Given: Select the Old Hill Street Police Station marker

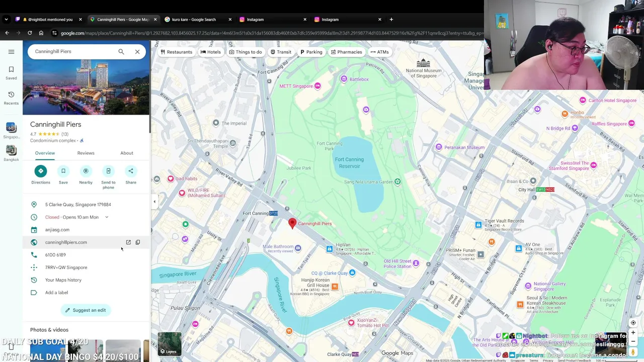Looking at the screenshot, I should (x=416, y=263).
